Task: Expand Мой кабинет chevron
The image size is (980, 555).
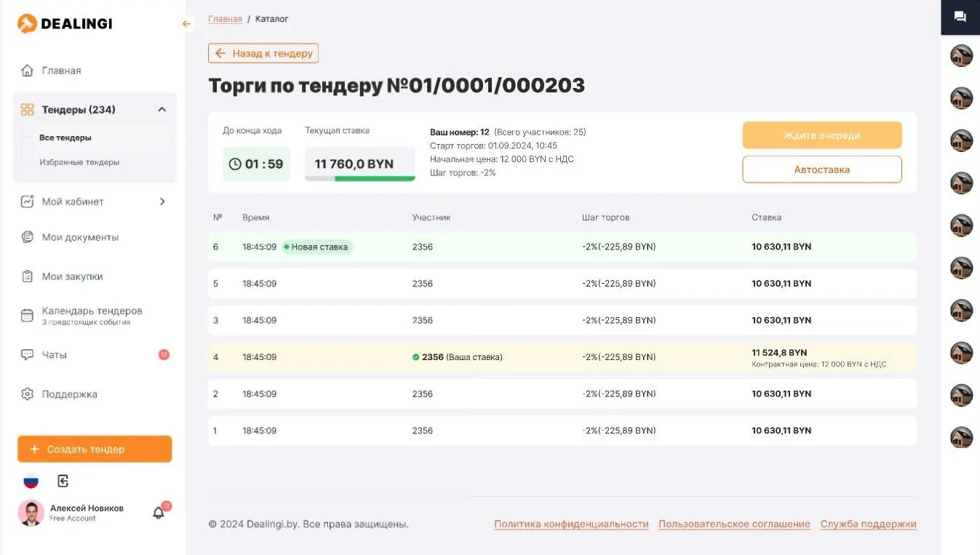Action: coord(162,201)
